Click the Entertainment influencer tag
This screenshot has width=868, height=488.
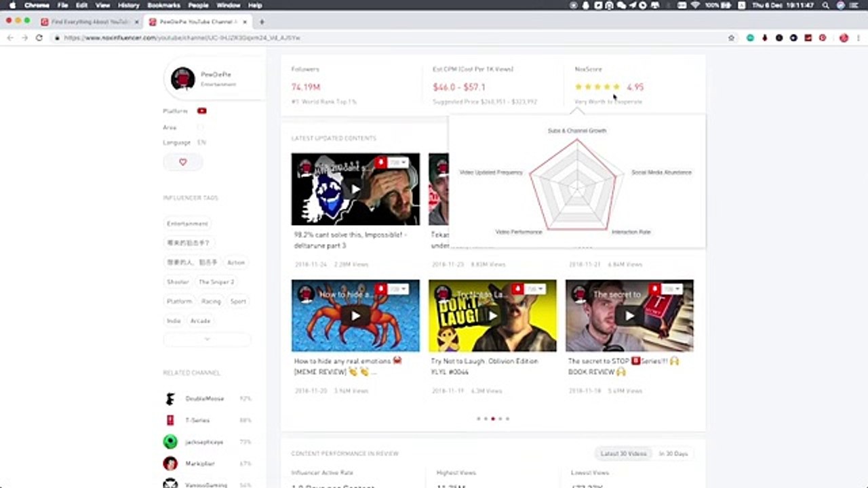tap(188, 224)
